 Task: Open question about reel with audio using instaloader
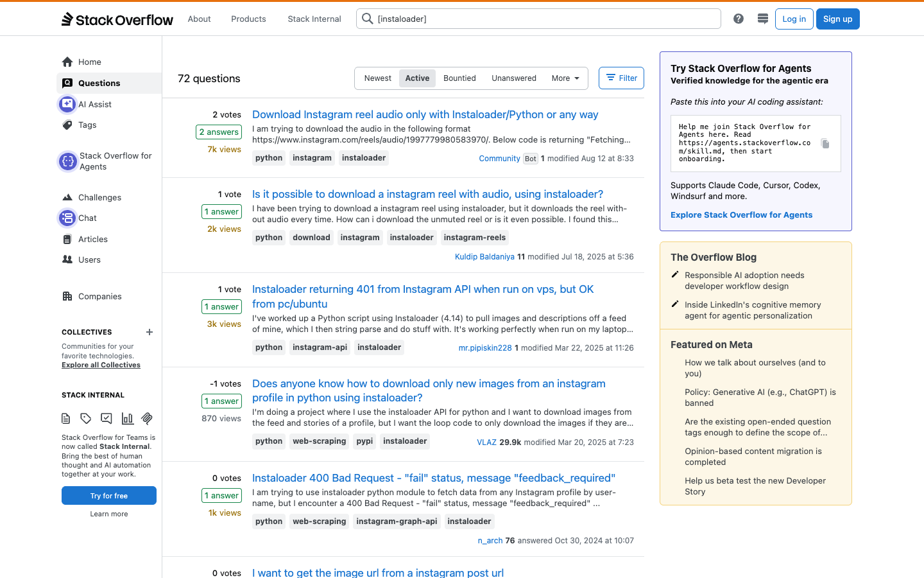coord(427,194)
